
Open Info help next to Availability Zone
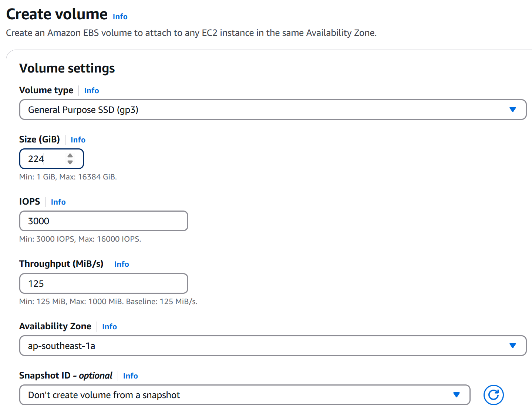point(110,326)
